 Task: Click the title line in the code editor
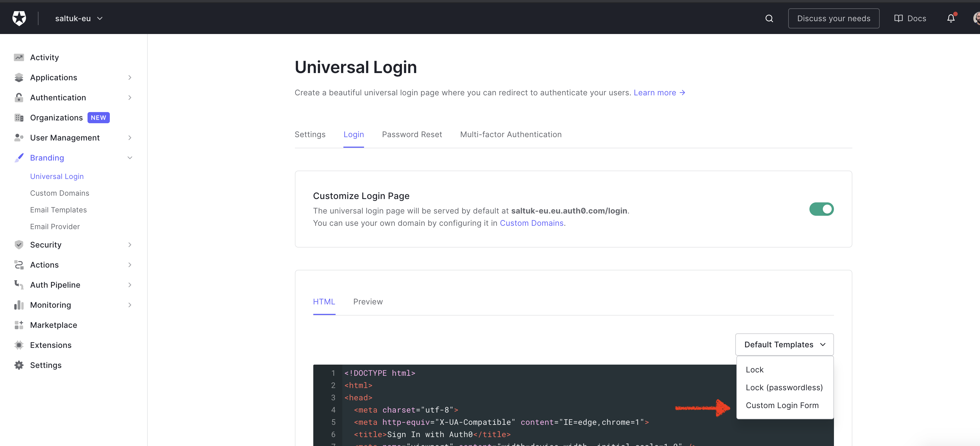tap(432, 435)
